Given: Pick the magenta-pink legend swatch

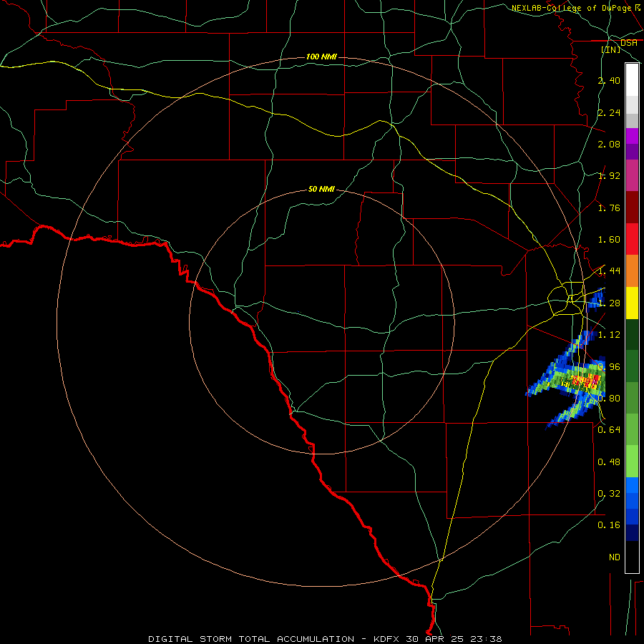Looking at the screenshot, I should [x=632, y=176].
